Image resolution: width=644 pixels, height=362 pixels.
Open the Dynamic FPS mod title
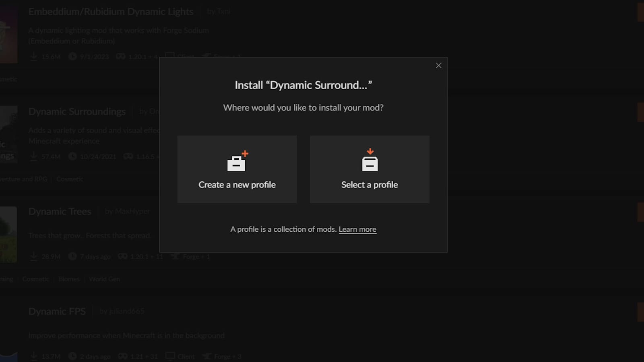point(57,311)
